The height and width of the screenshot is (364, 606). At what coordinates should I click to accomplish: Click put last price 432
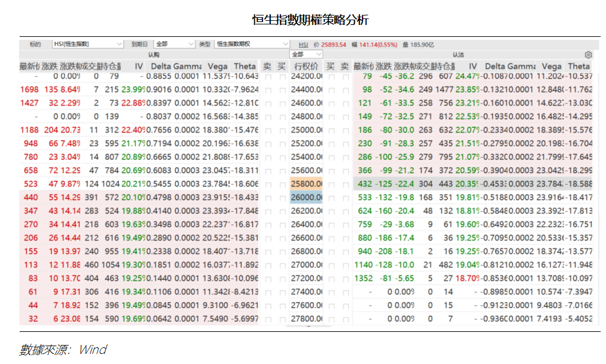pyautogui.click(x=365, y=184)
